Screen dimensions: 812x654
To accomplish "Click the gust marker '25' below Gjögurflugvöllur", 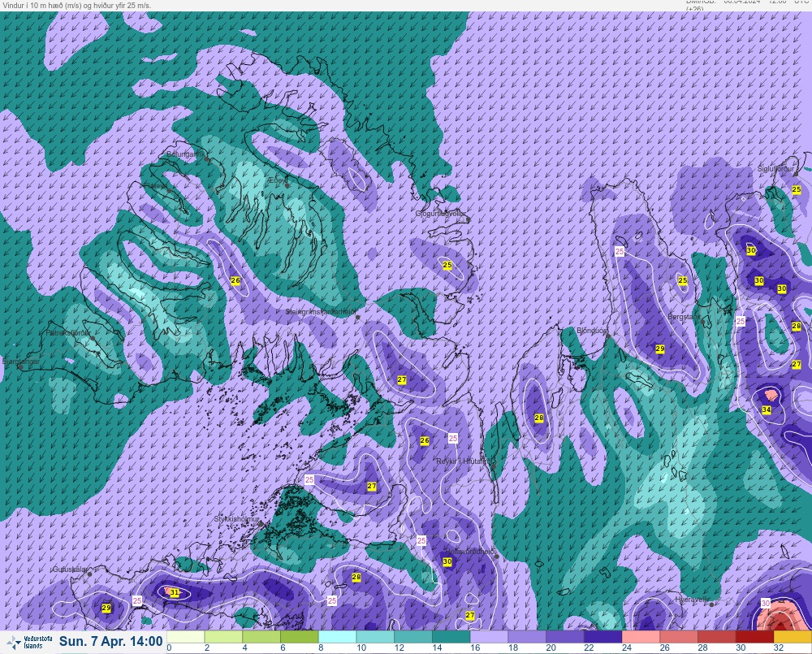I will [447, 265].
